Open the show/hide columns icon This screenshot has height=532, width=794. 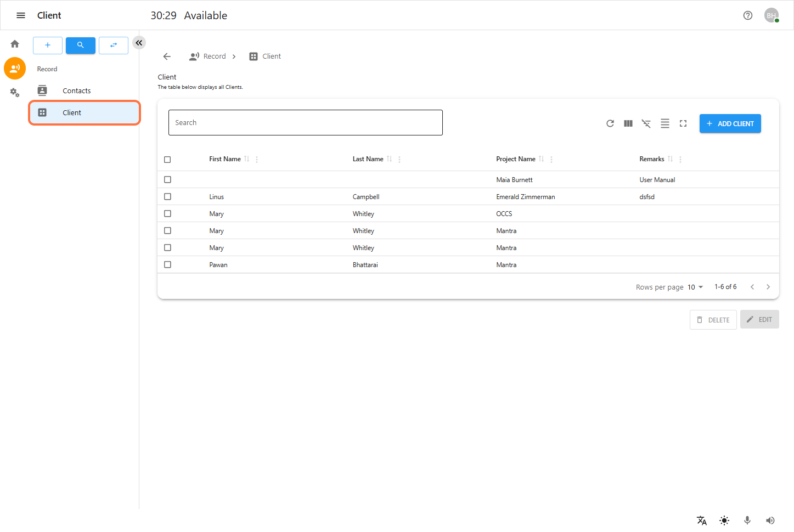(628, 123)
